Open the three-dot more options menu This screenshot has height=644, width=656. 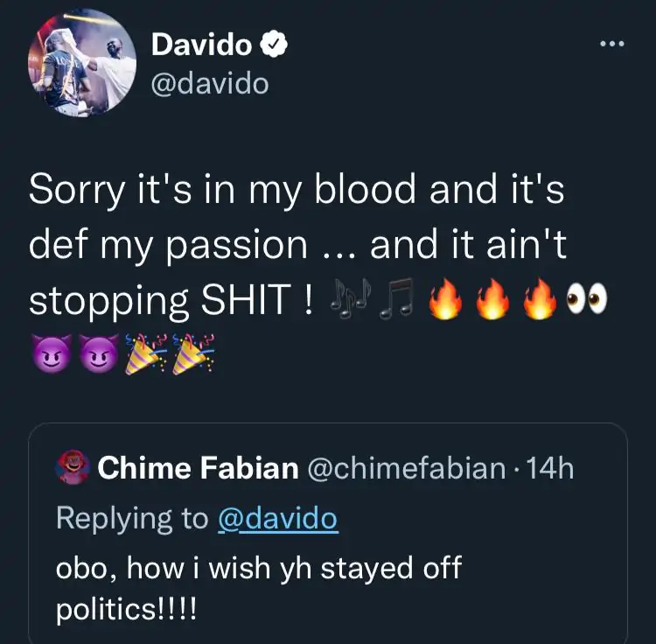coord(612,44)
